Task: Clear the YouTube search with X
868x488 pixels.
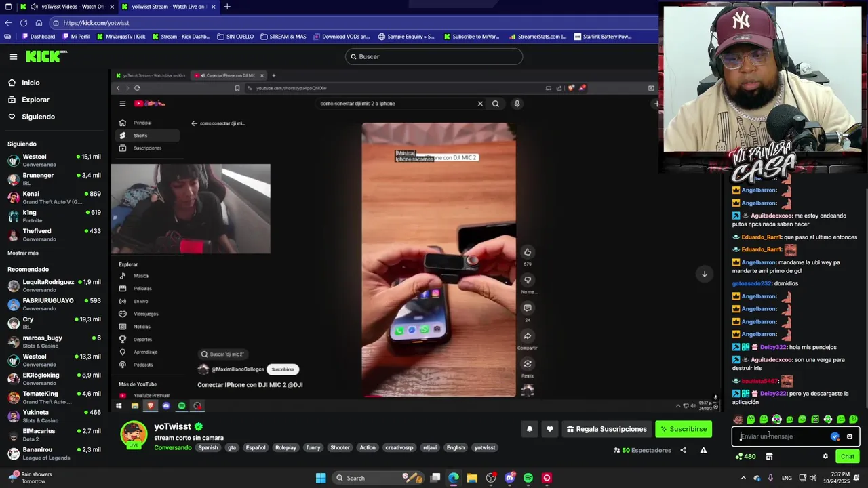Action: click(x=480, y=104)
